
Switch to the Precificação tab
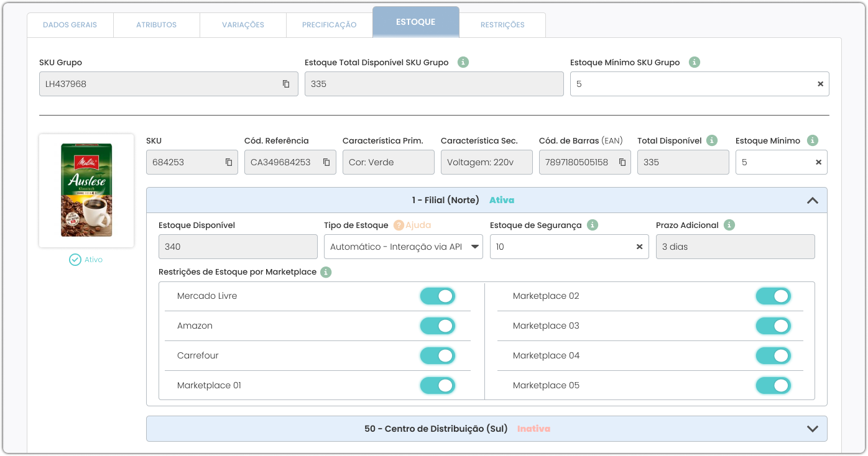point(330,25)
